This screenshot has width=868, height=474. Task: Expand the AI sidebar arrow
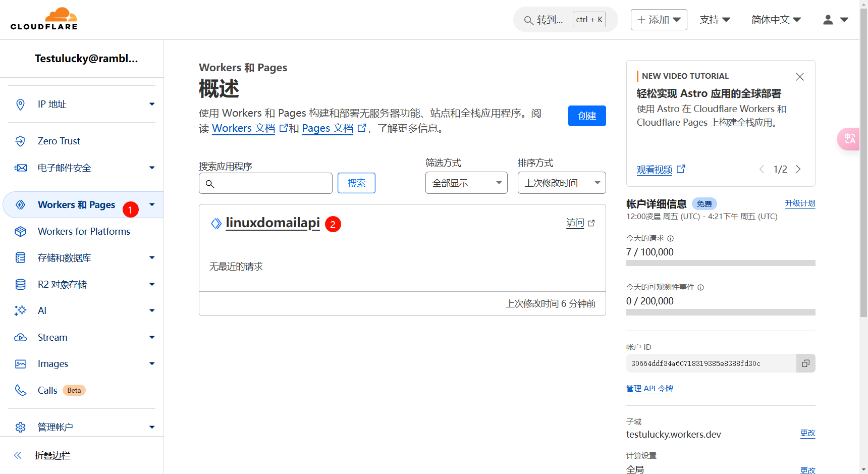tap(152, 310)
